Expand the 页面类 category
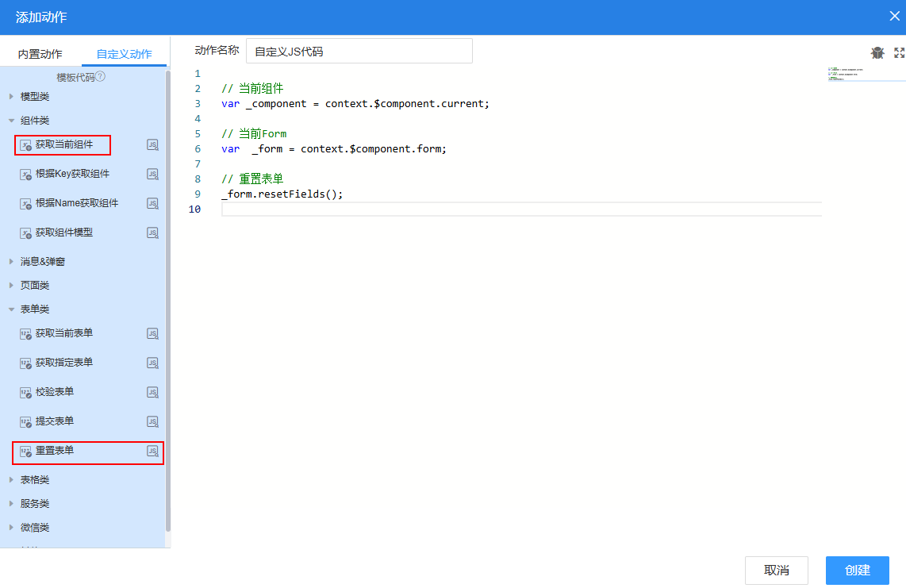This screenshot has height=588, width=906. click(x=11, y=286)
